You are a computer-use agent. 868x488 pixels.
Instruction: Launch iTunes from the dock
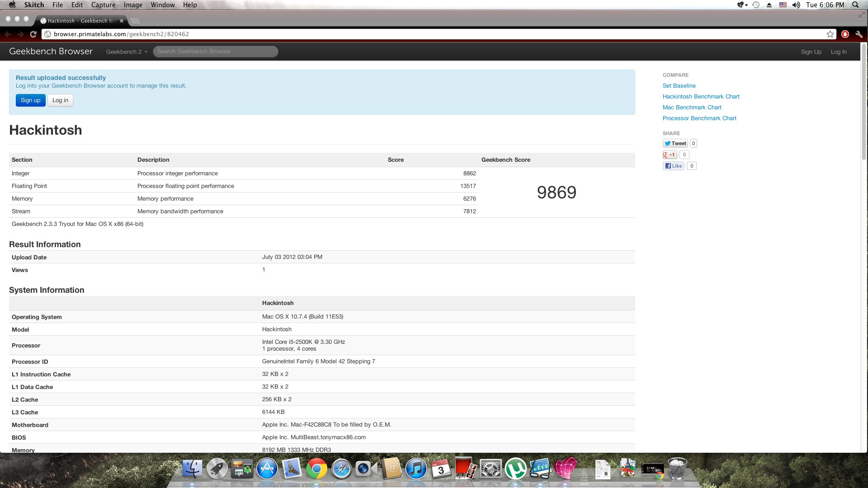[416, 469]
